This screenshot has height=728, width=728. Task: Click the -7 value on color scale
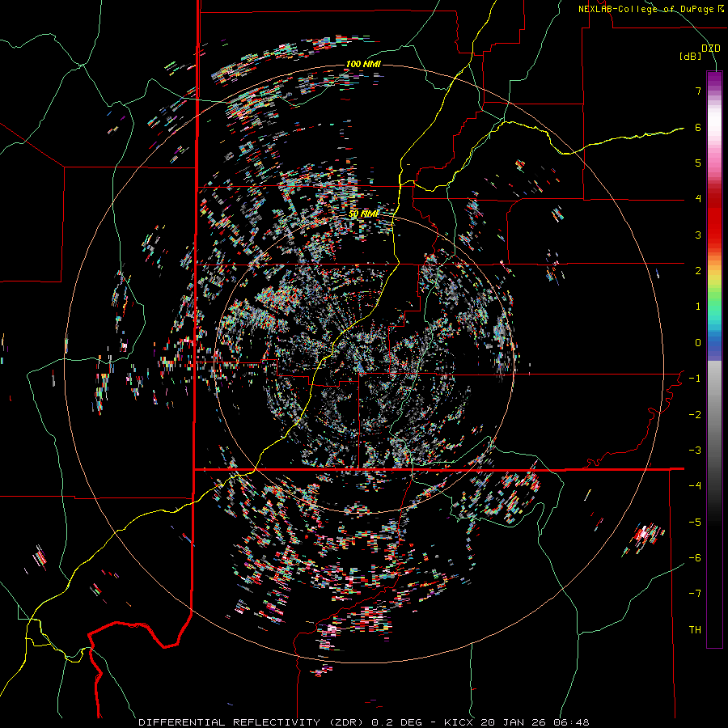tap(695, 594)
